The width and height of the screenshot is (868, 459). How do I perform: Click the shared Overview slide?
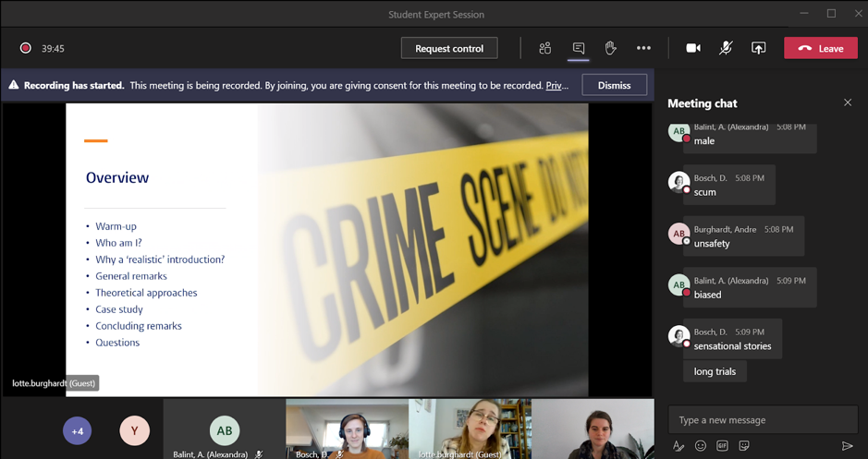pyautogui.click(x=326, y=249)
